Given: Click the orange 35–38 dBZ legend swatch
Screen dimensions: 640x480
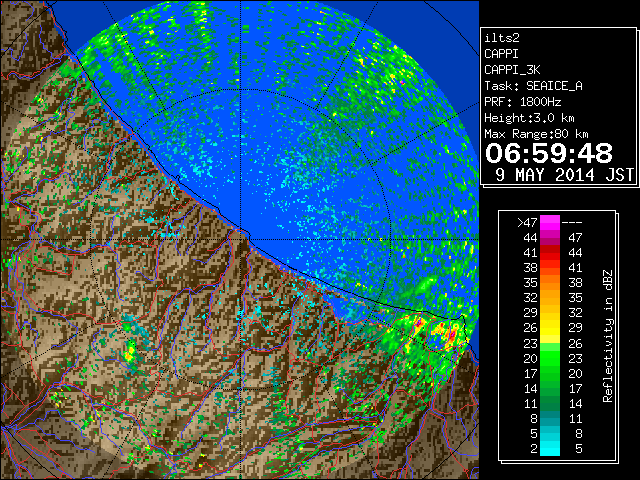Looking at the screenshot, I should (x=550, y=283).
